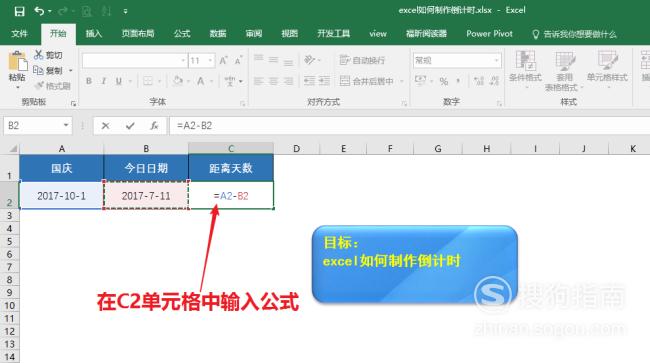Toggle 自动换行 wrap text
The width and height of the screenshot is (650, 363).
click(362, 60)
